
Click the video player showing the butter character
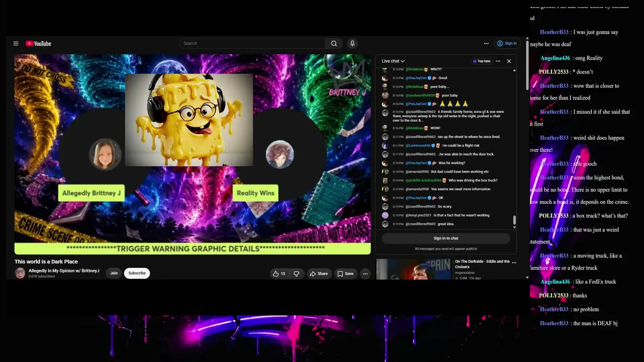[193, 154]
